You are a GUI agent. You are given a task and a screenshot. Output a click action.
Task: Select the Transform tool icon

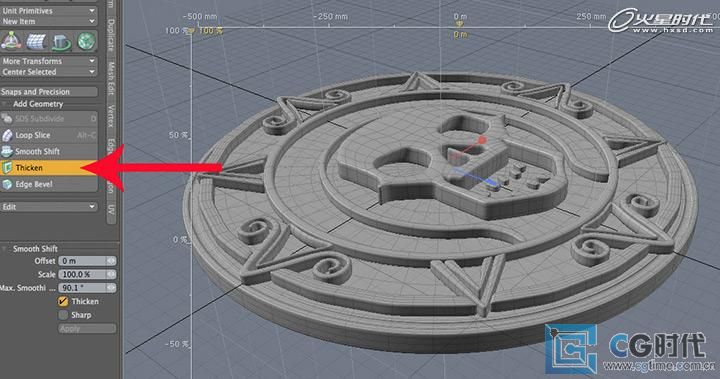[11, 41]
